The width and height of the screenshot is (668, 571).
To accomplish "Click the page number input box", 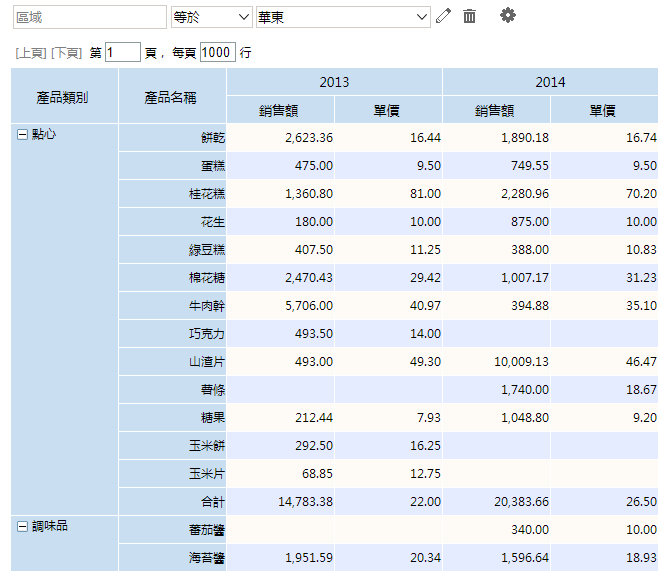I will (123, 52).
